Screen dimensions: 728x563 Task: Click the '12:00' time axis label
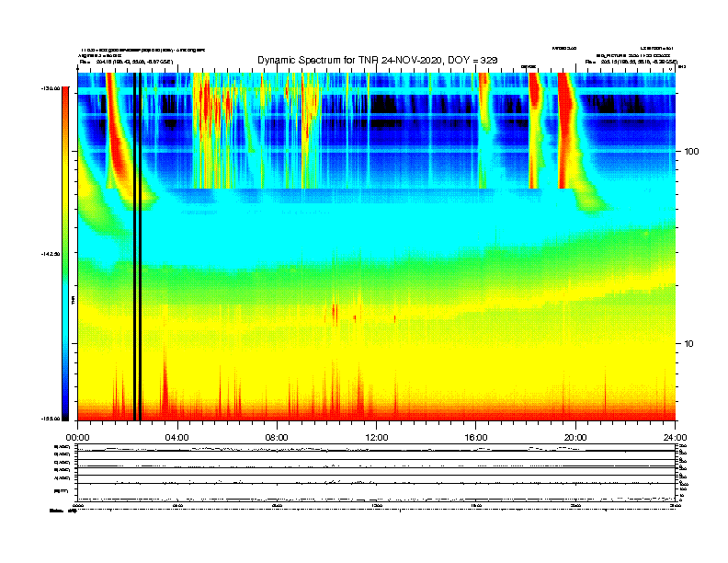pos(377,438)
